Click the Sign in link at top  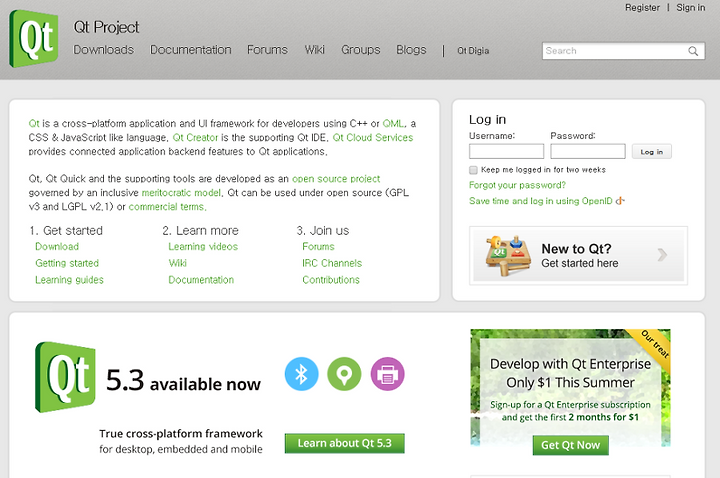pos(691,8)
